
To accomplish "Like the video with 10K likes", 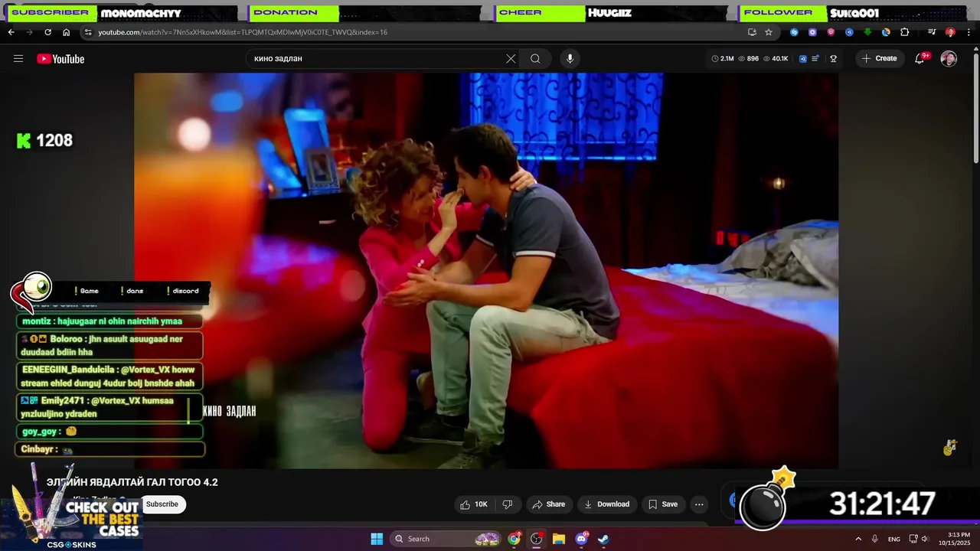I will (473, 504).
